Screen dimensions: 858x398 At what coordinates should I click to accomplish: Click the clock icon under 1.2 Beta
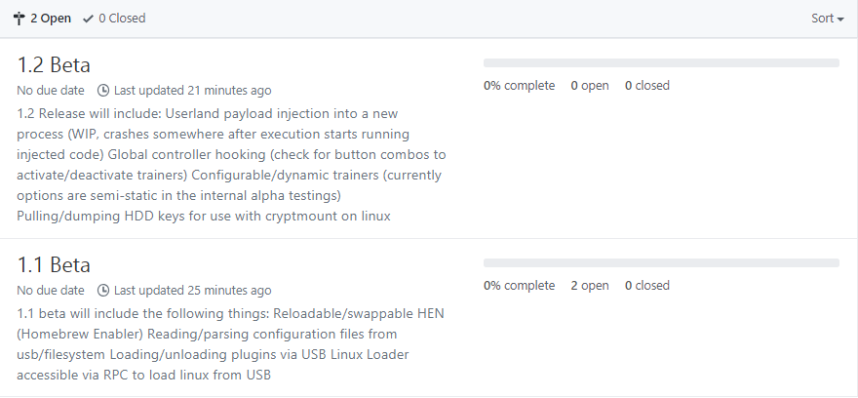coord(103,90)
